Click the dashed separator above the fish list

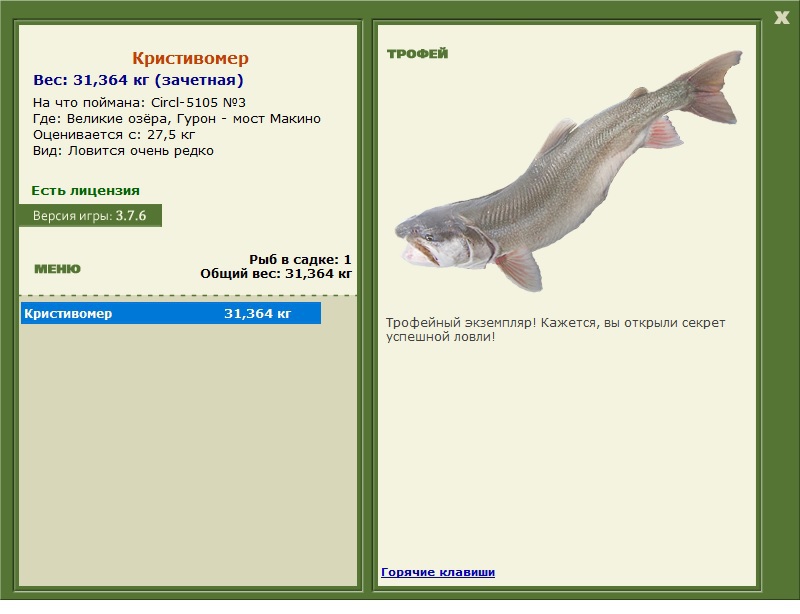(x=188, y=296)
